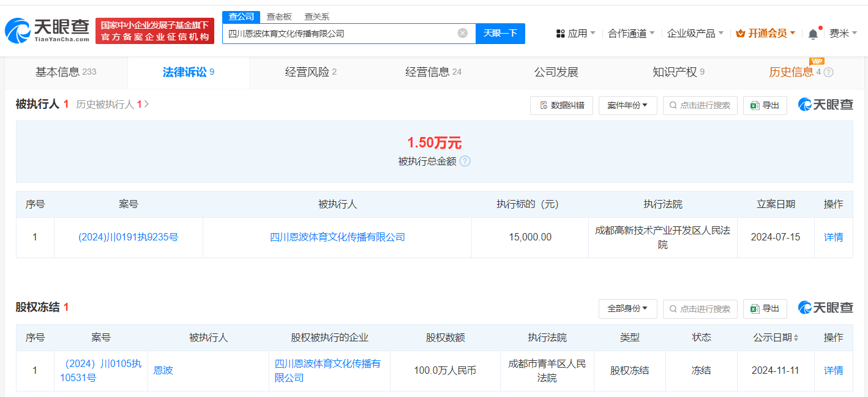Click the government fund banner badge

tap(155, 31)
